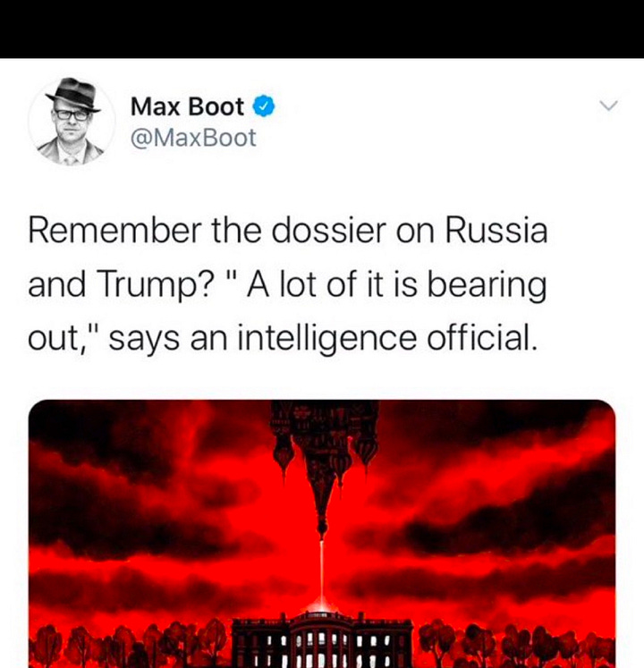This screenshot has height=668, width=644.
Task: Open the tweet text about the dossier
Action: (288, 284)
